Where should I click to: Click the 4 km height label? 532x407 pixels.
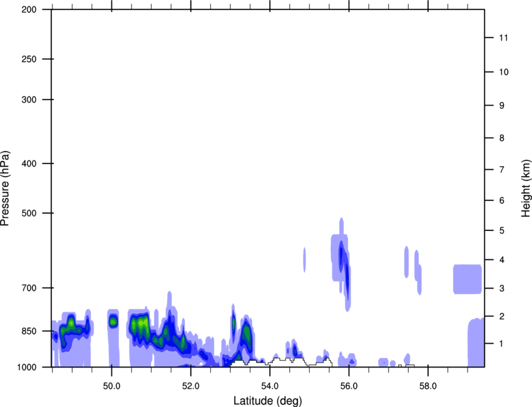click(502, 260)
